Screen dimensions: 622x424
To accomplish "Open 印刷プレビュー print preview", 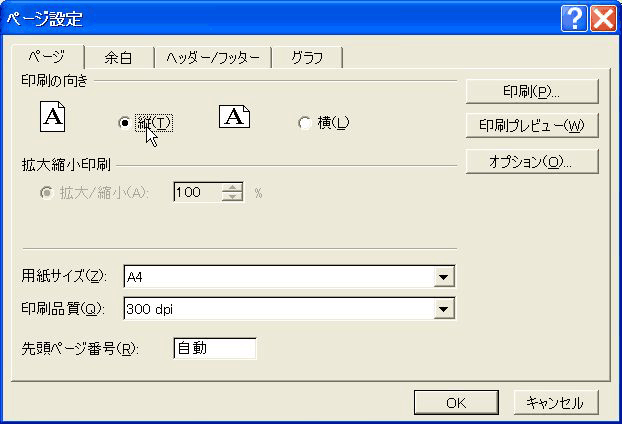I will pyautogui.click(x=531, y=126).
